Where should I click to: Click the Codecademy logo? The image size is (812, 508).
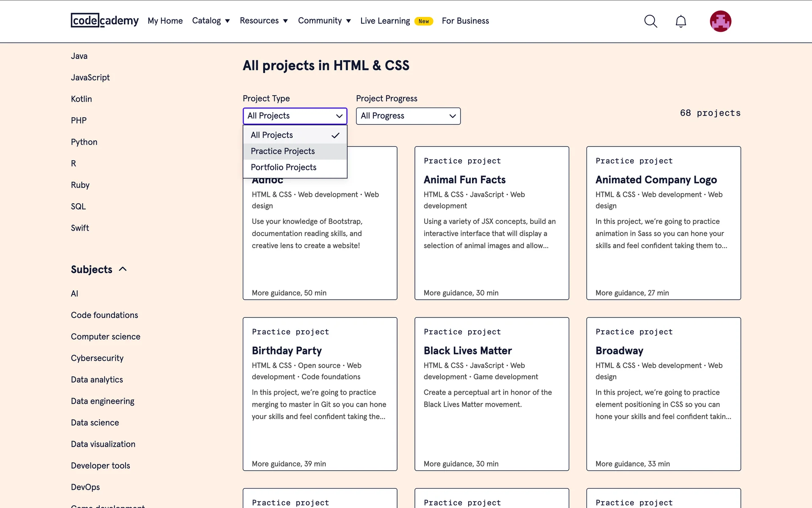pos(104,20)
